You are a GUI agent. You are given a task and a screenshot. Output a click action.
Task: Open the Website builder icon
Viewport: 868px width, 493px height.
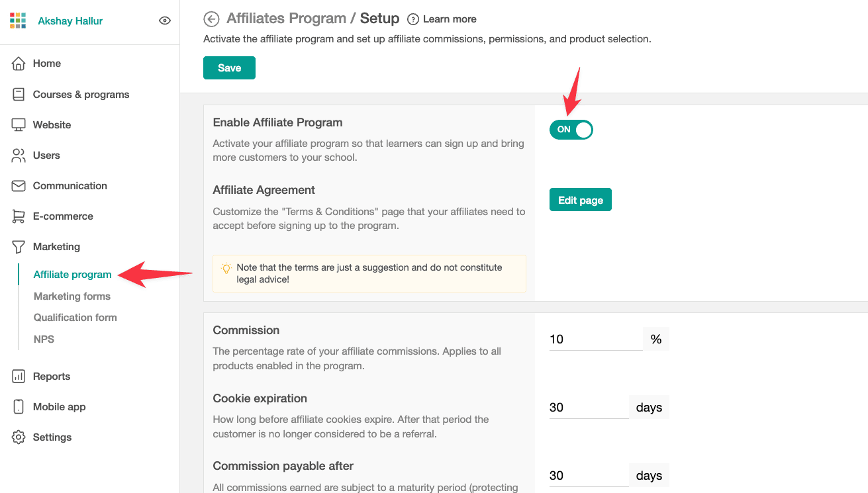(20, 124)
